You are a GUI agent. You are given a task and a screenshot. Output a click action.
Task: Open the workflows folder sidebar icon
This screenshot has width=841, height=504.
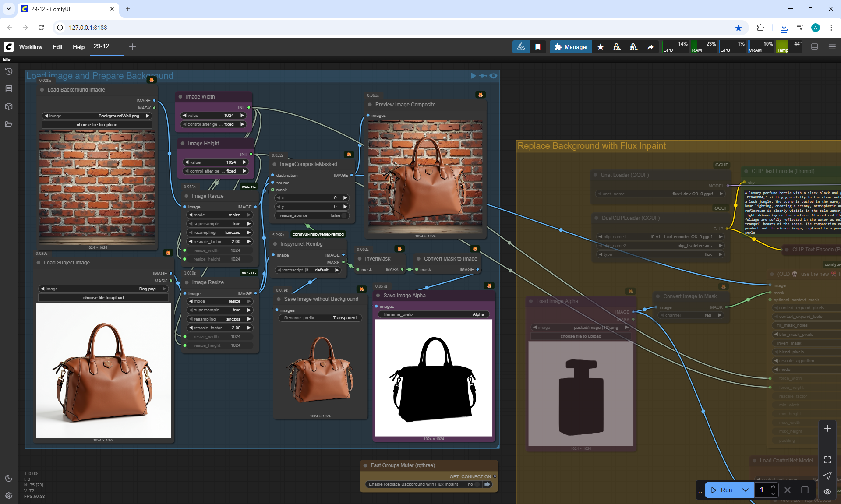(8, 124)
